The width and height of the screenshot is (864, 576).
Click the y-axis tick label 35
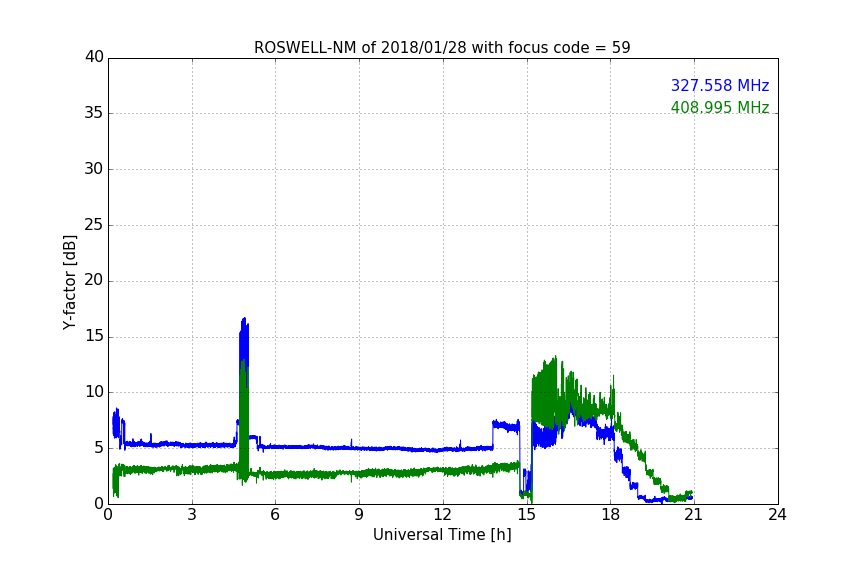(x=94, y=113)
